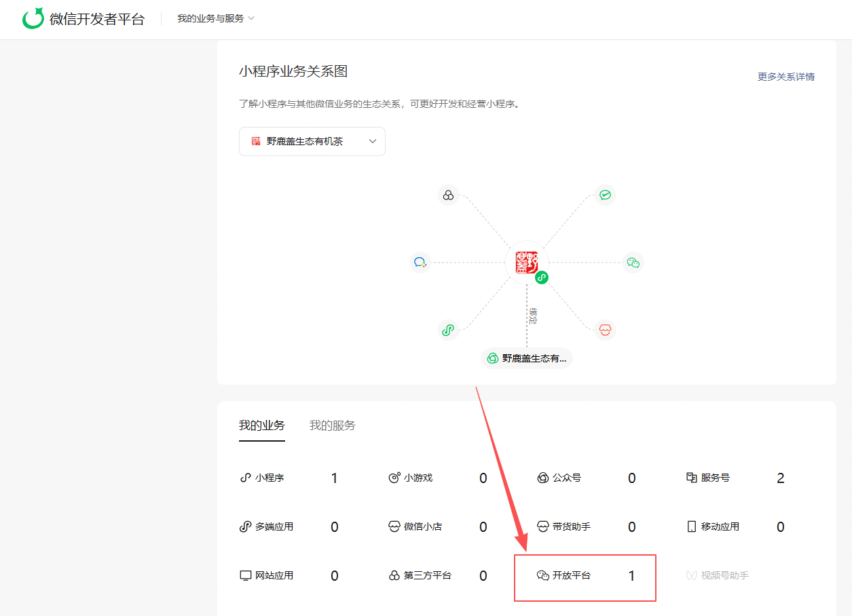Viewport: 852px width, 616px height.
Task: Click the central red seal logo in graph
Action: [526, 262]
